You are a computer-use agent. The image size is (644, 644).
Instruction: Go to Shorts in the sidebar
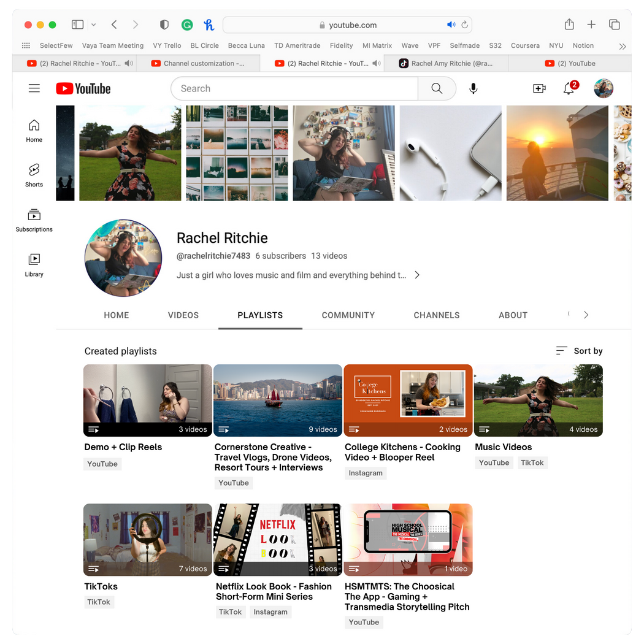click(x=34, y=175)
